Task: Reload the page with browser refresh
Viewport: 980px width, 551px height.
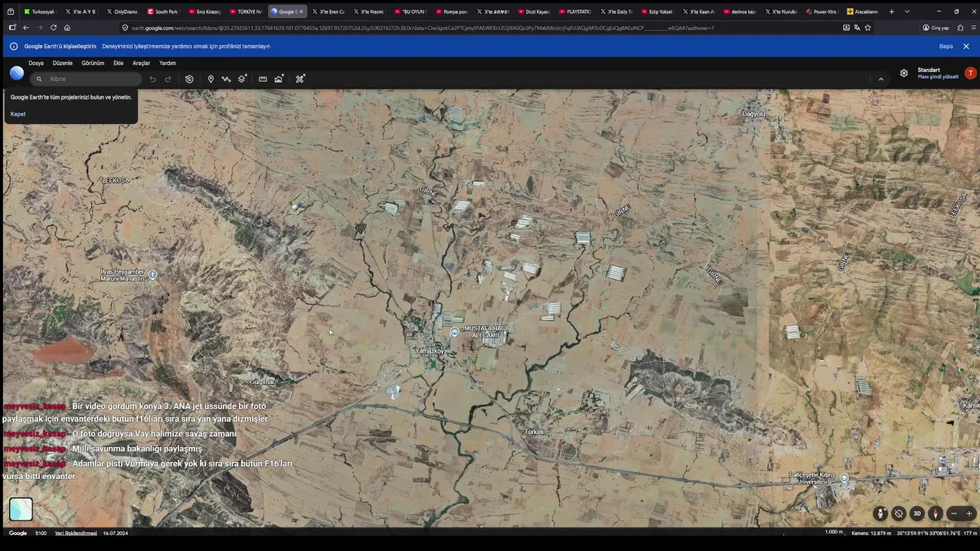Action: 53,28
